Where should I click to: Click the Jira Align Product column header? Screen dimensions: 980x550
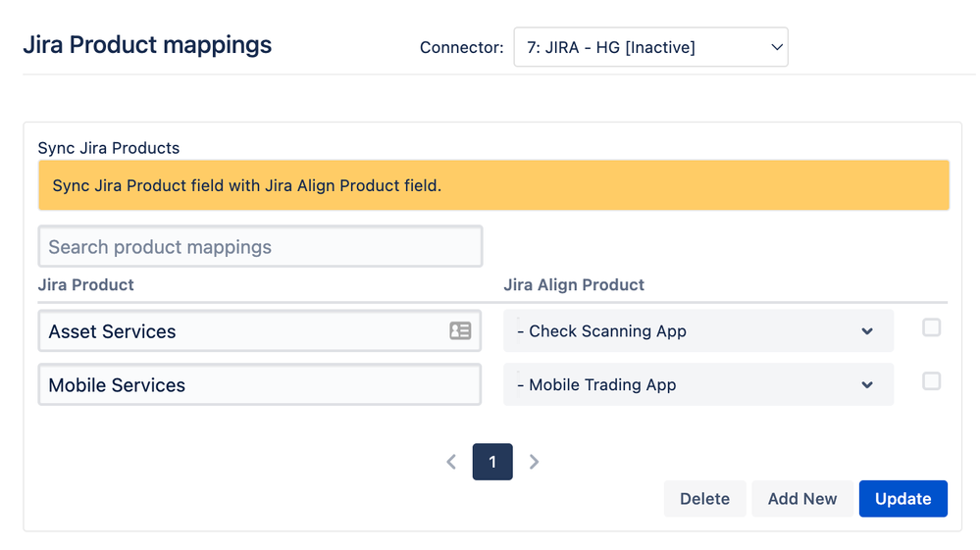point(574,285)
